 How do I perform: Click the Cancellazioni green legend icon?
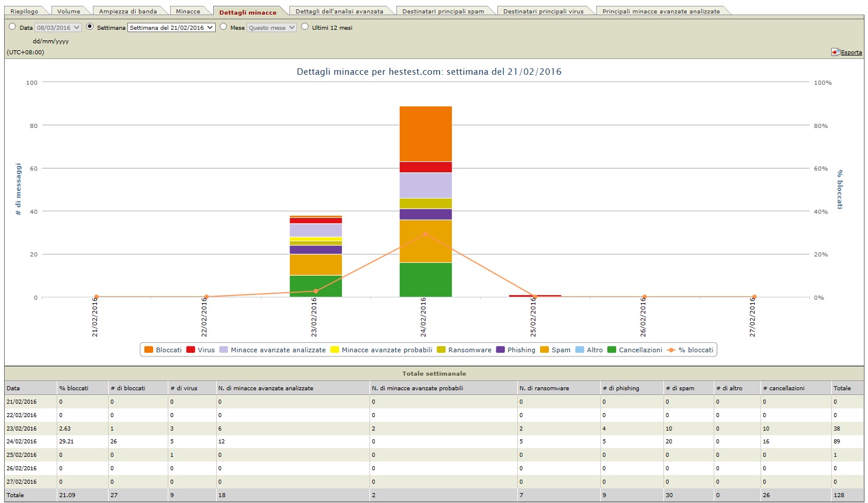pos(612,350)
